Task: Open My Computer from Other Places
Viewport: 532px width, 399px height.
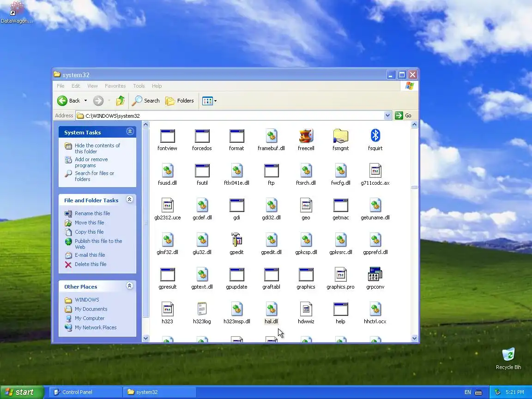Action: [90, 318]
